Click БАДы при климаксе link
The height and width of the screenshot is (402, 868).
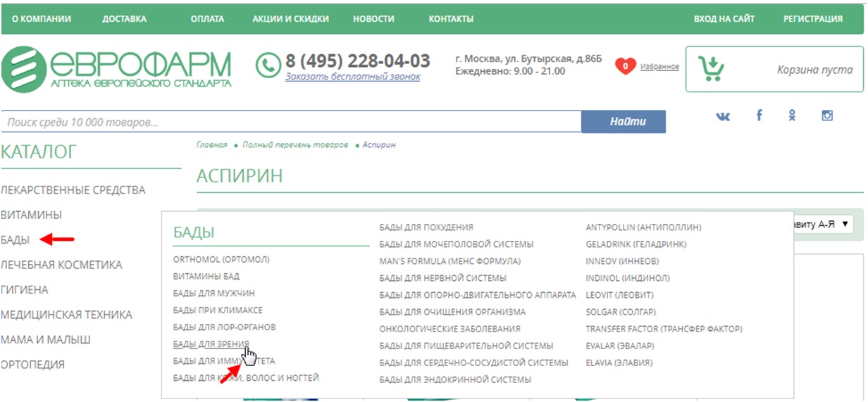pos(218,310)
